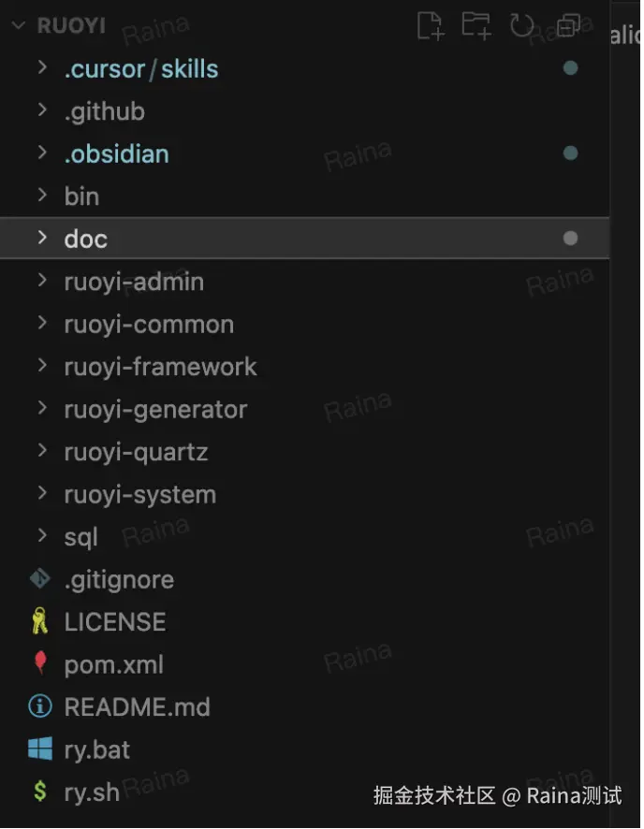Collapse the RUOYI root section

point(19,26)
